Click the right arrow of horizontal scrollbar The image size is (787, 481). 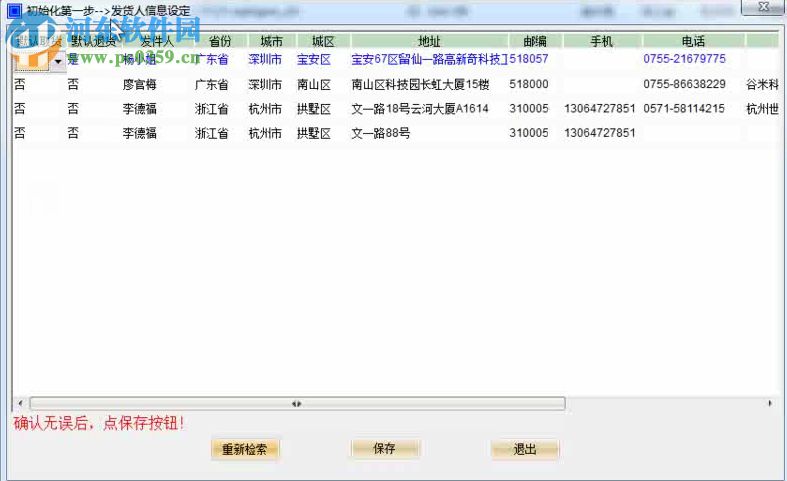pos(770,403)
